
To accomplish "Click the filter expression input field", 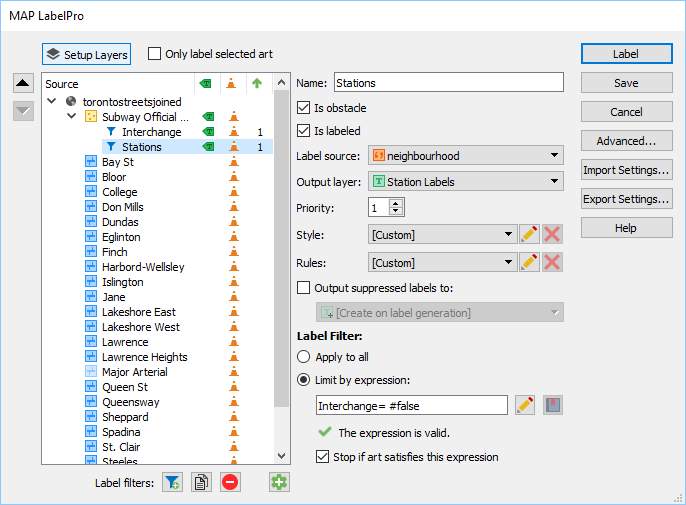I will pos(412,405).
